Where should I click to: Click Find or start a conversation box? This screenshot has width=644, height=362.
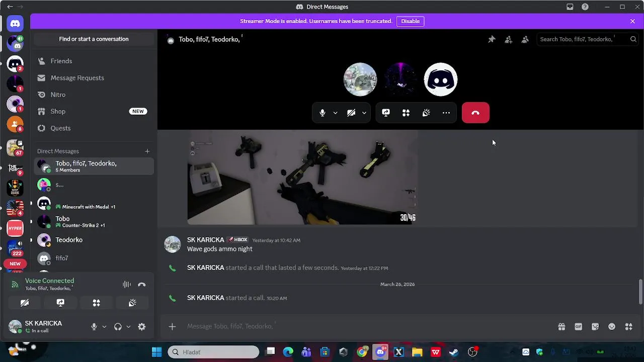coord(94,39)
